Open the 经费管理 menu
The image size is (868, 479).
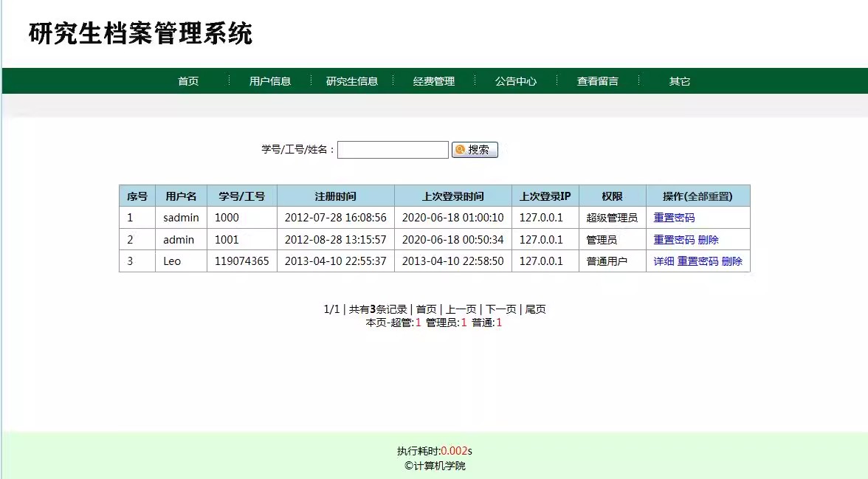click(x=434, y=81)
